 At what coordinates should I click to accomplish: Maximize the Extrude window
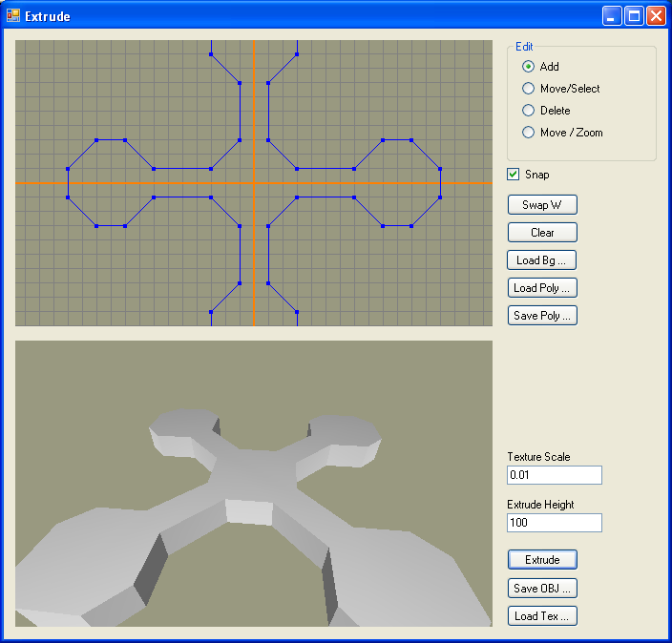tap(634, 16)
